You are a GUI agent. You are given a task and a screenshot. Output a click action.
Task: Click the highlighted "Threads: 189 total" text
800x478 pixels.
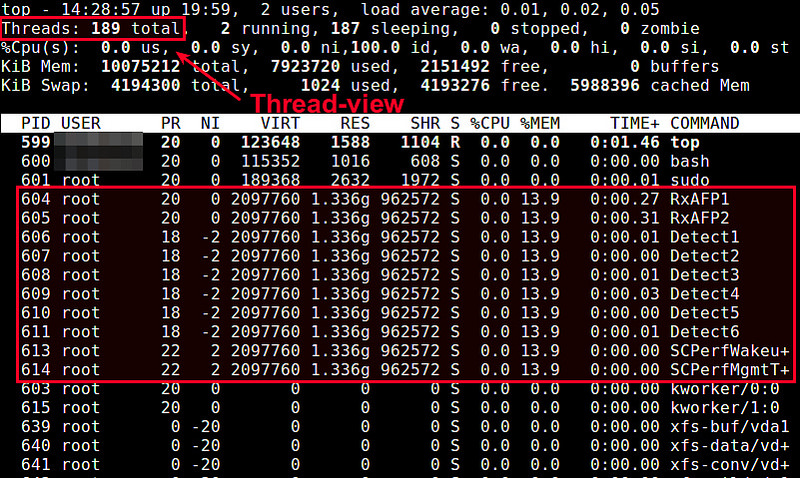(x=93, y=29)
